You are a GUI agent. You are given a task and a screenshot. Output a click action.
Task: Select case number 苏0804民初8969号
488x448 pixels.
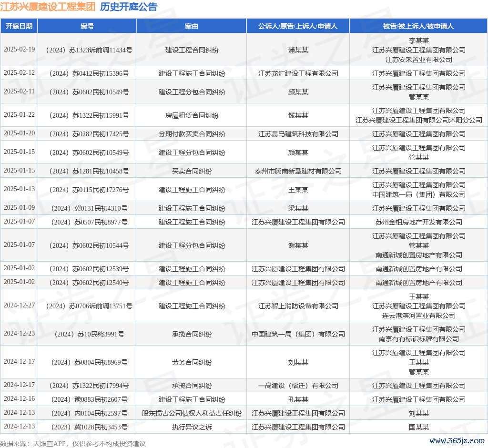(x=89, y=362)
